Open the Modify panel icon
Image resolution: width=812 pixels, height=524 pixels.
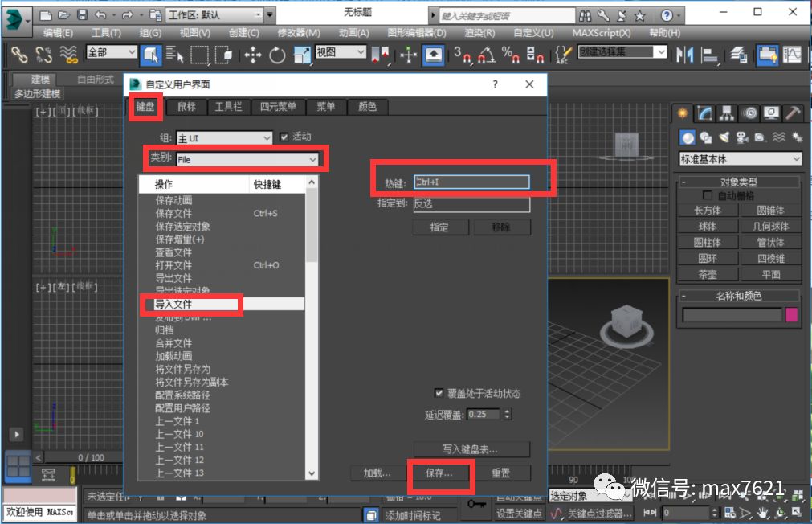pyautogui.click(x=705, y=113)
